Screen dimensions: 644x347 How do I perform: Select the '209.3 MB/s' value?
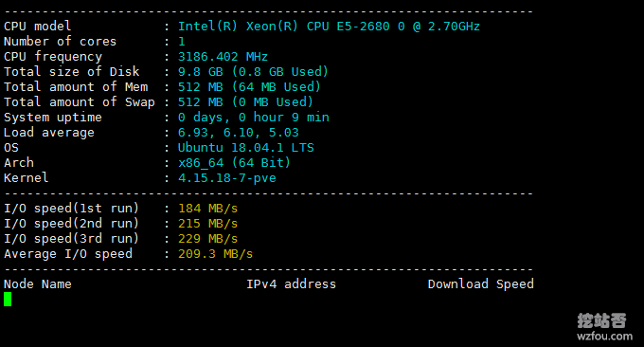tap(215, 254)
